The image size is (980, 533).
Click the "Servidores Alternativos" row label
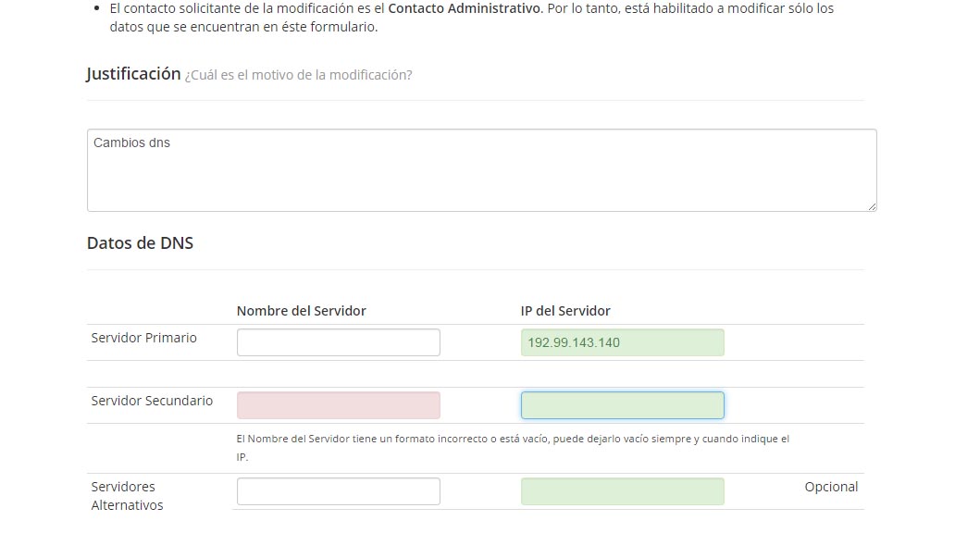pyautogui.click(x=127, y=495)
